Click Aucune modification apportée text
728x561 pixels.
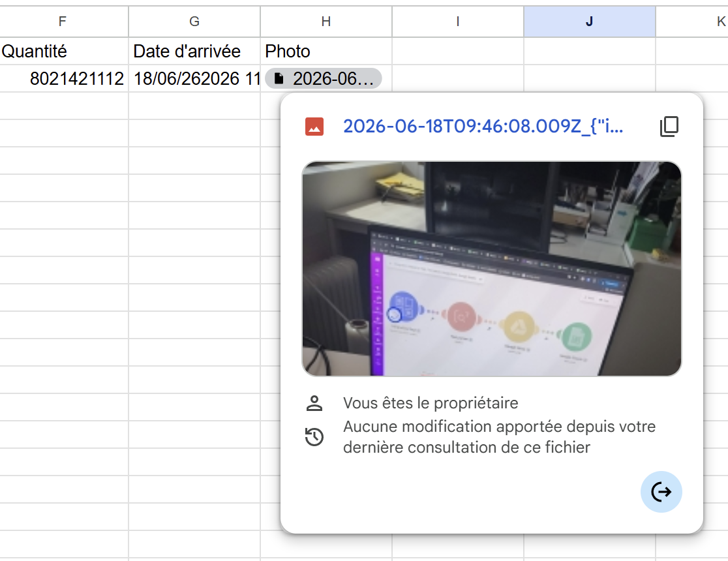point(499,437)
